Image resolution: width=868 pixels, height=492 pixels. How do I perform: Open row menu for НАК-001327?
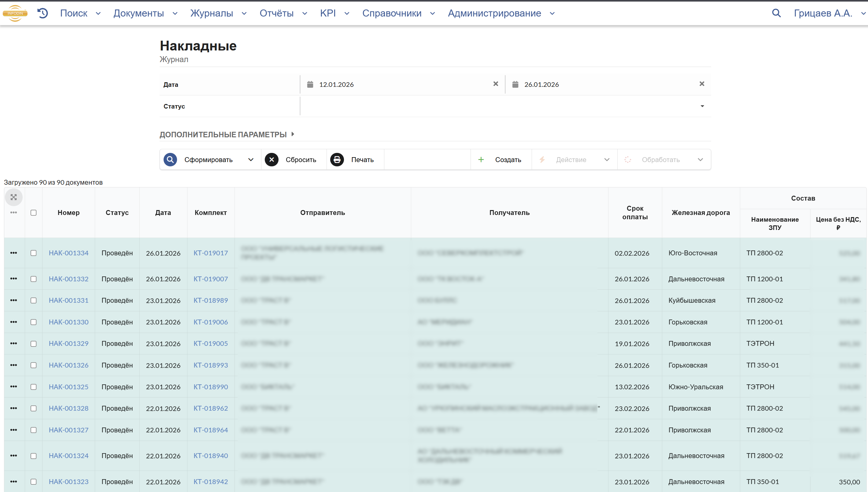13,430
